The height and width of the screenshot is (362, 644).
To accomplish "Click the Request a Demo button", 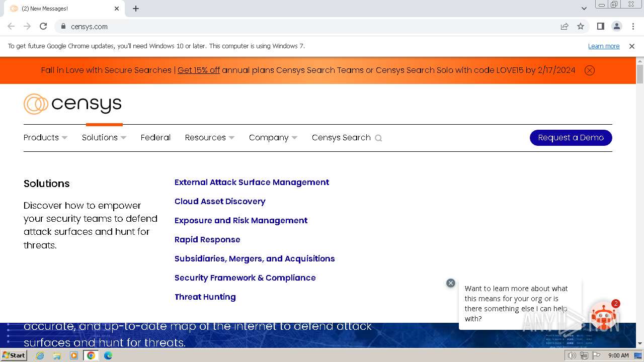I will [x=571, y=138].
